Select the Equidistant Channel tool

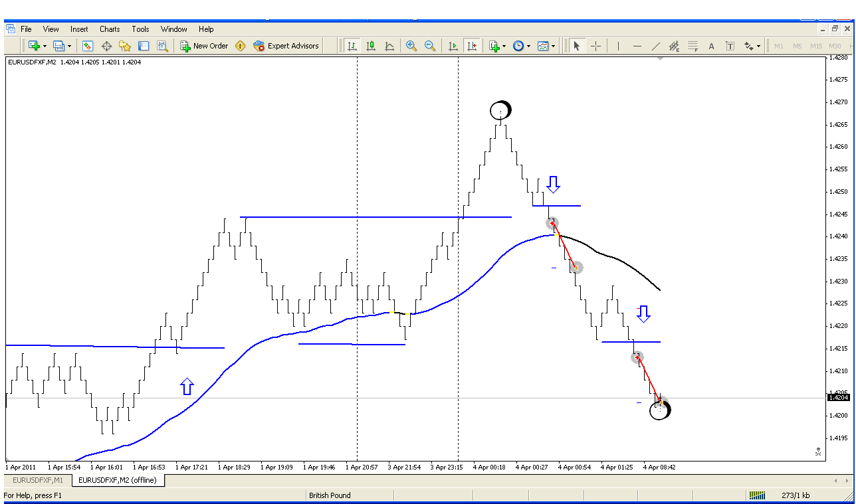pos(674,46)
